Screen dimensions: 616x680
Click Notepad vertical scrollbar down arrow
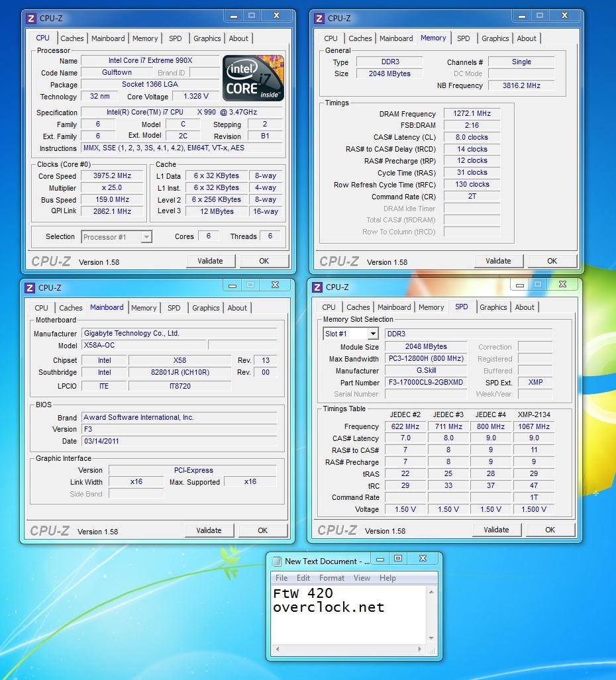click(431, 638)
